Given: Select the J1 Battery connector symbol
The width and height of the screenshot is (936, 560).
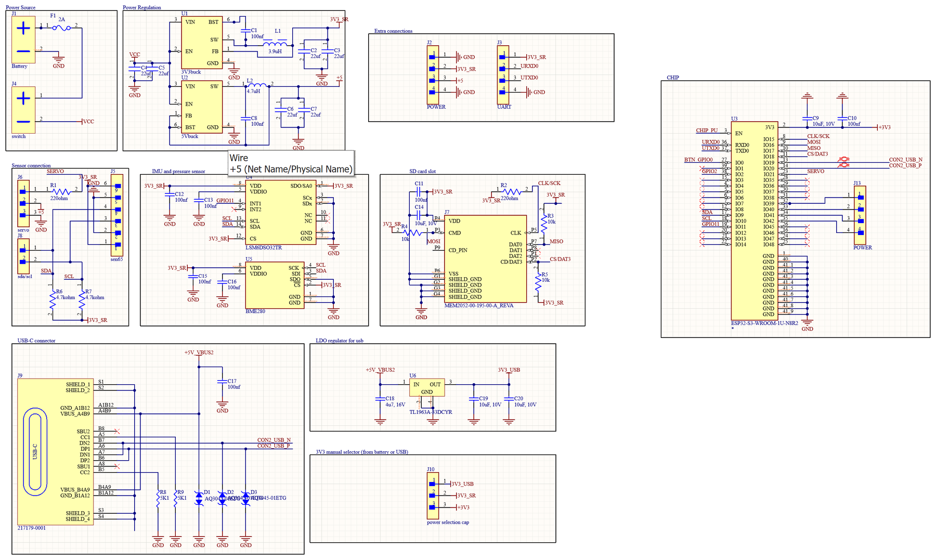Looking at the screenshot, I should click(x=23, y=40).
